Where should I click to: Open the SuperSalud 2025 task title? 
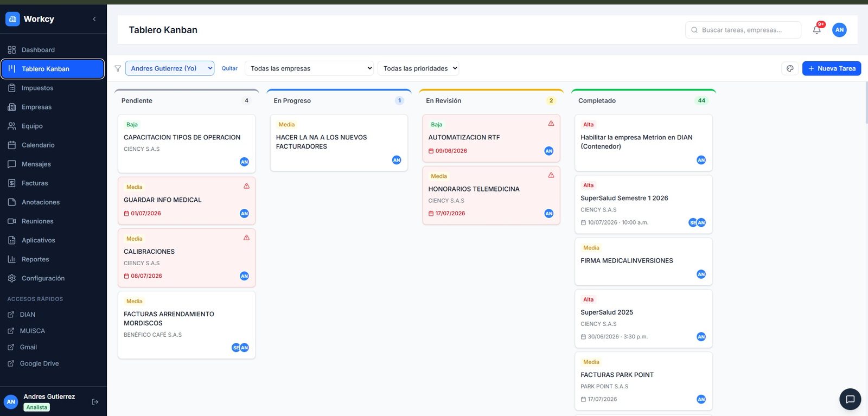tap(607, 312)
